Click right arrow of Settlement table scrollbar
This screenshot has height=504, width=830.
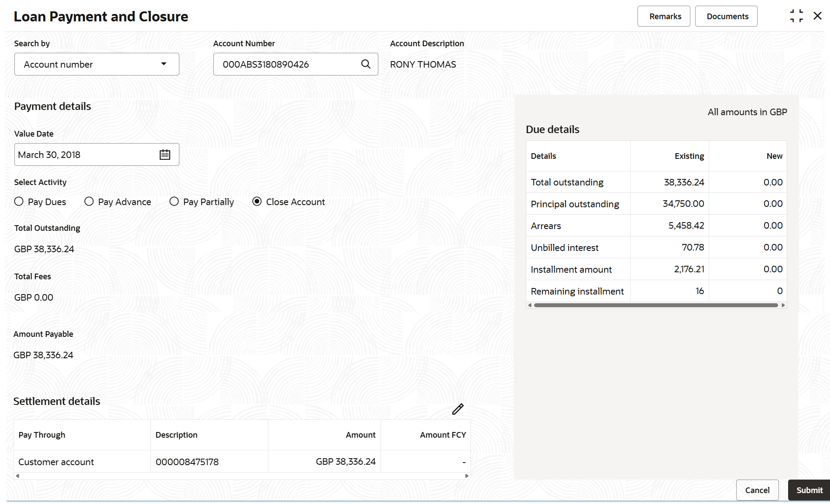tap(467, 476)
